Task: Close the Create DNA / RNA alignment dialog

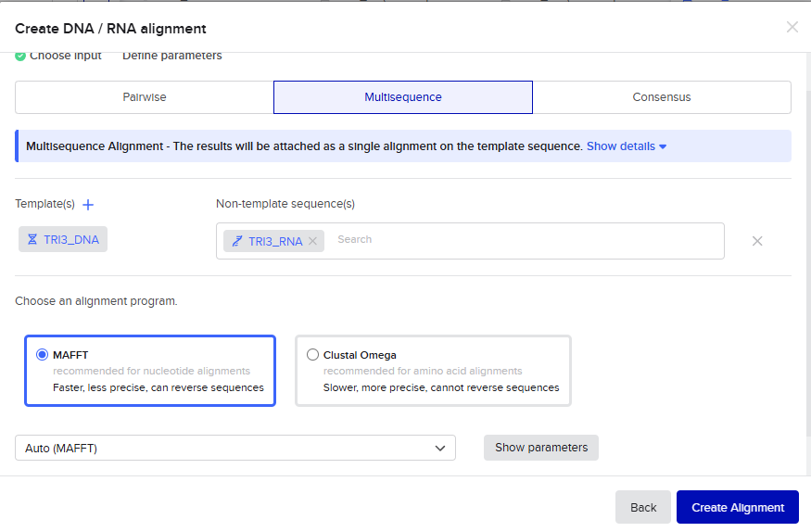Action: tap(792, 27)
